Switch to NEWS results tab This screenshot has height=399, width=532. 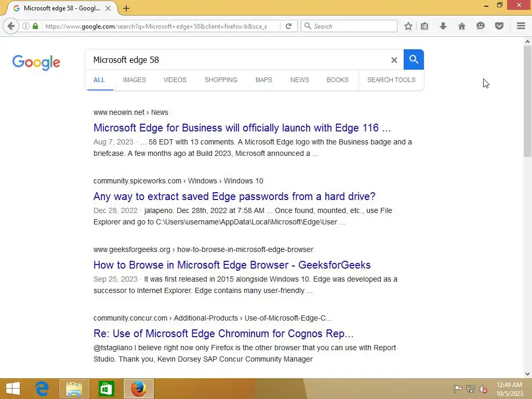point(300,80)
